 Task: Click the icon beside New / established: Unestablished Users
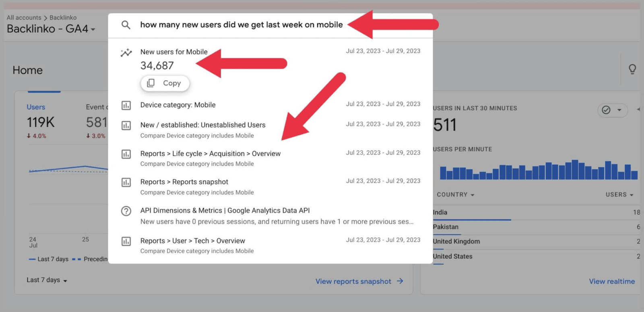[126, 125]
